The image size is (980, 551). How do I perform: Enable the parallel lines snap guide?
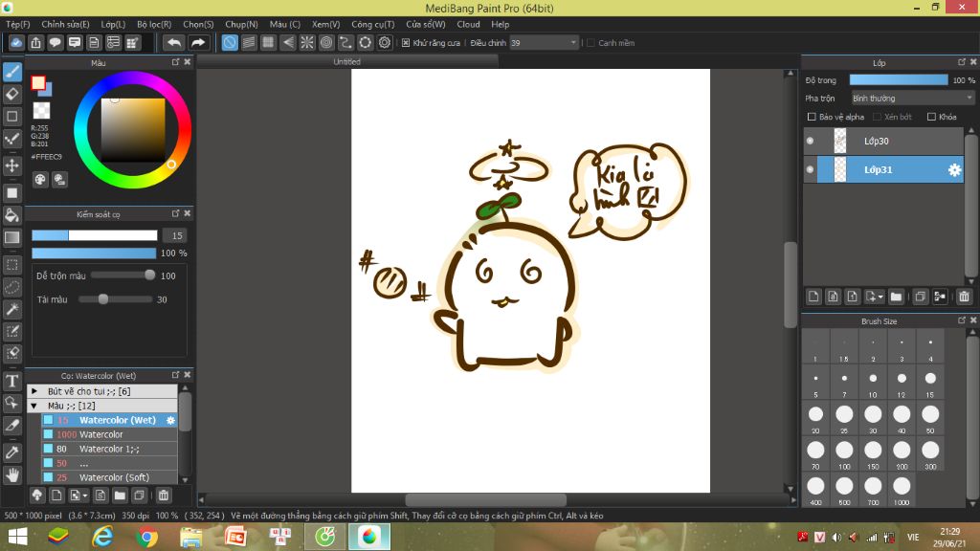pos(249,42)
